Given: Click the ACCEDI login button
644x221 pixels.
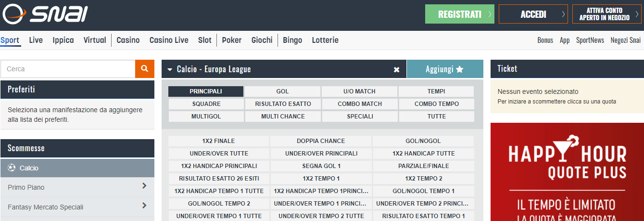Looking at the screenshot, I should [x=533, y=14].
